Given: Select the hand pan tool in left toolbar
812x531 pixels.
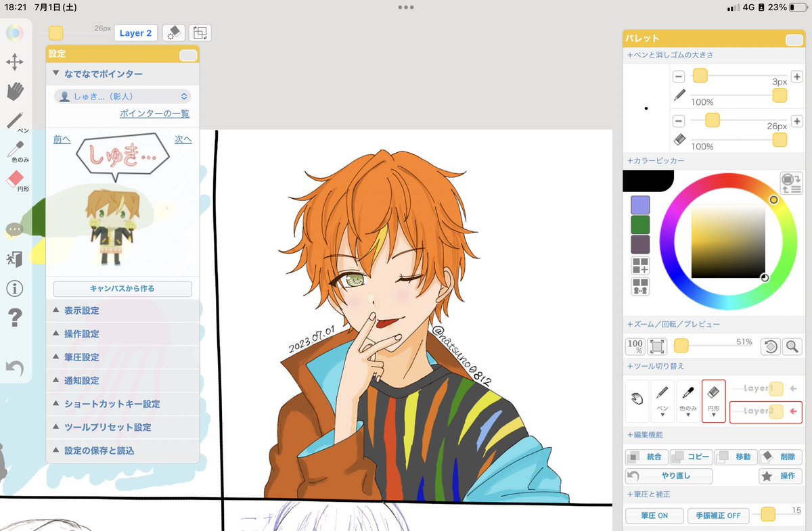Looking at the screenshot, I should 15,91.
